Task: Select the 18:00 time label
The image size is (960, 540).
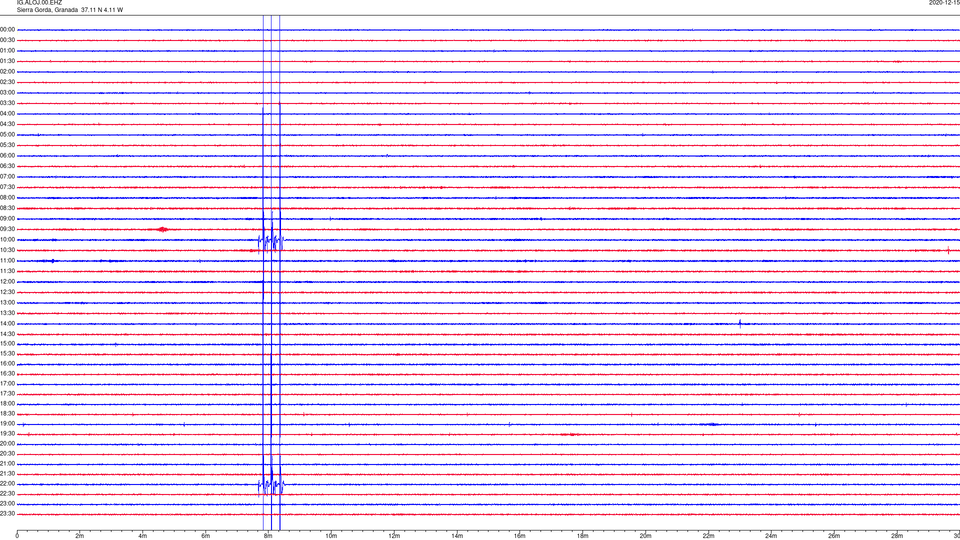Action: 7,403
